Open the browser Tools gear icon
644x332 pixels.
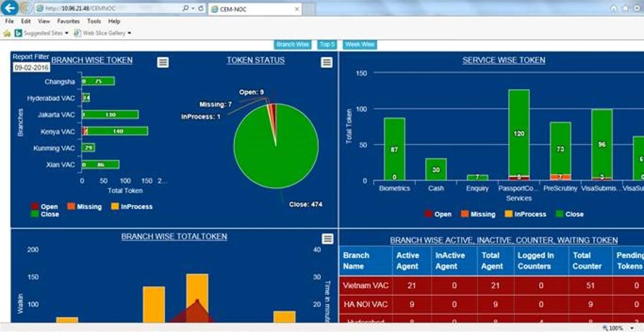[x=636, y=9]
